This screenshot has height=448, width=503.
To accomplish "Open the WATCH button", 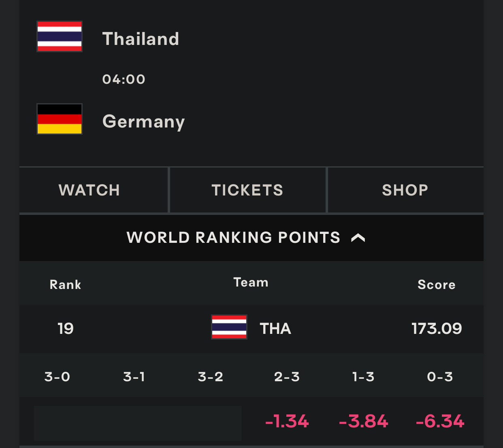I will click(x=90, y=190).
